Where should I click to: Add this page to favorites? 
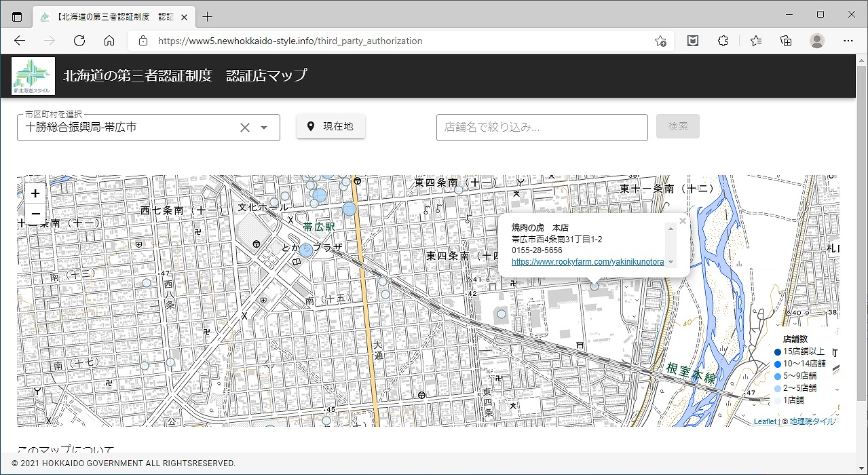click(660, 41)
